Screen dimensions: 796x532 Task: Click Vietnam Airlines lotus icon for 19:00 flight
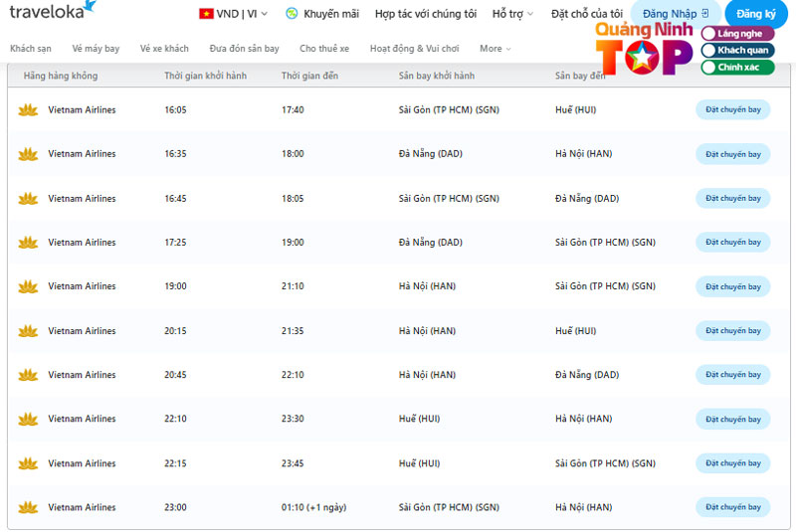pyautogui.click(x=28, y=286)
